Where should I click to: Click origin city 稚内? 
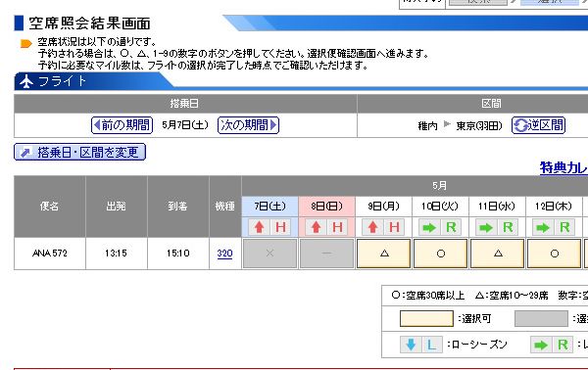(x=428, y=126)
